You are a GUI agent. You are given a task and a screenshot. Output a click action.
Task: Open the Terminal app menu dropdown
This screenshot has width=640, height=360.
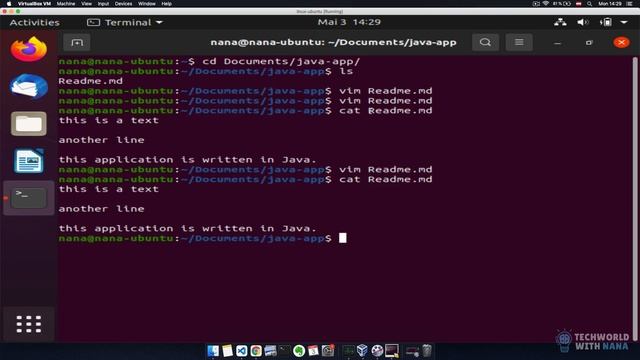pyautogui.click(x=124, y=22)
